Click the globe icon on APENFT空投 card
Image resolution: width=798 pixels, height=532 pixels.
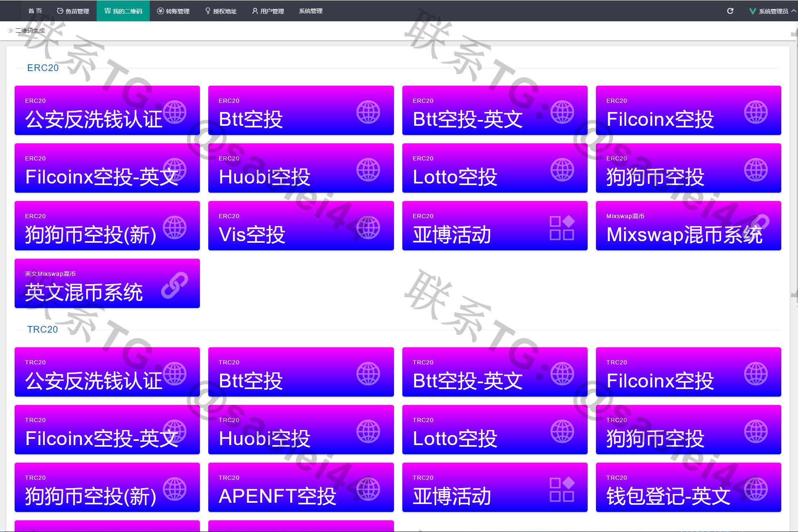click(368, 489)
